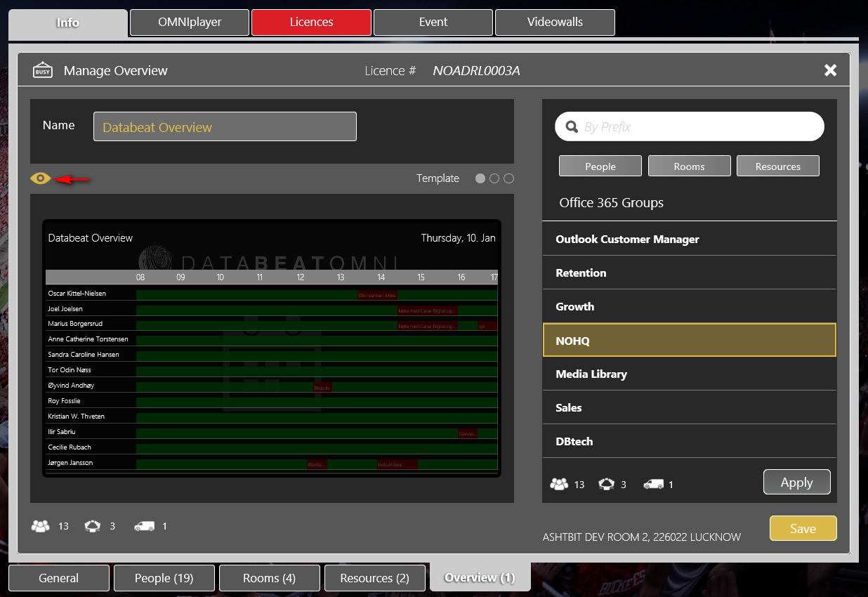Open the Videowalls tab
Screen dimensions: 868x597
[x=555, y=22]
